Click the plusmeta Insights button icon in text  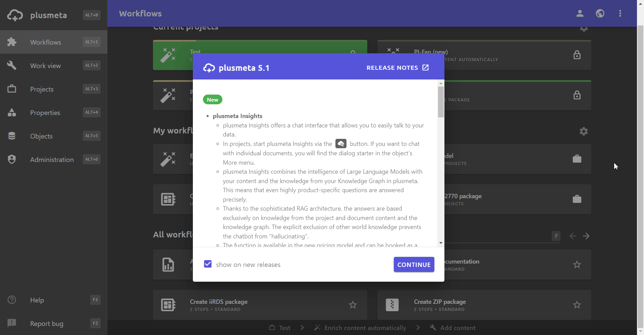341,144
